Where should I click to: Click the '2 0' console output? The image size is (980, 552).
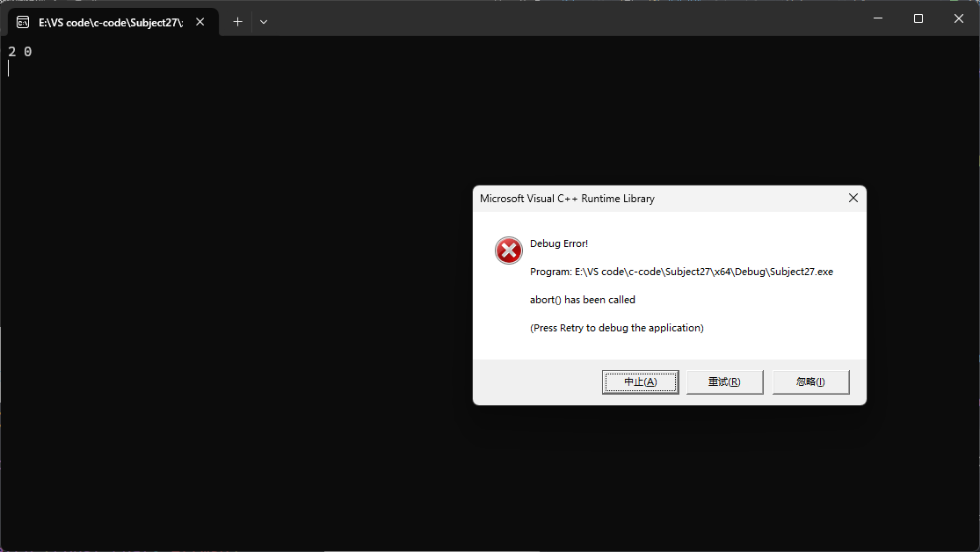click(x=20, y=52)
